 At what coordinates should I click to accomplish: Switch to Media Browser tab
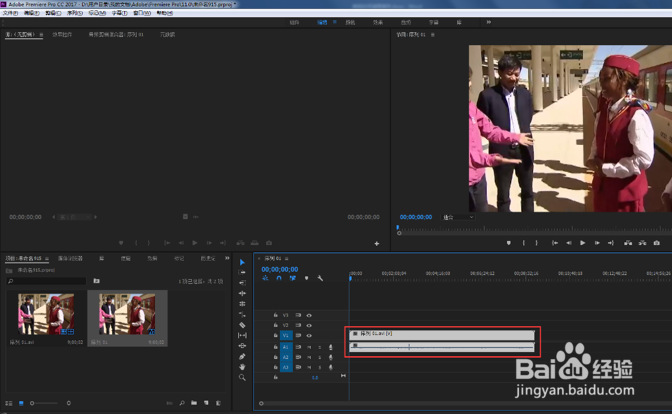point(70,258)
